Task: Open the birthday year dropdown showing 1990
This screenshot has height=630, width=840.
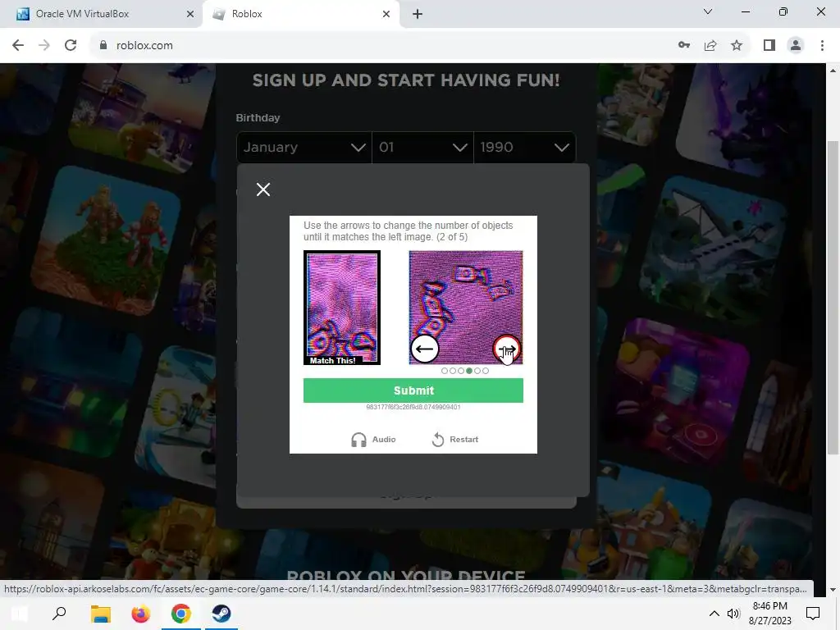Action: click(524, 148)
